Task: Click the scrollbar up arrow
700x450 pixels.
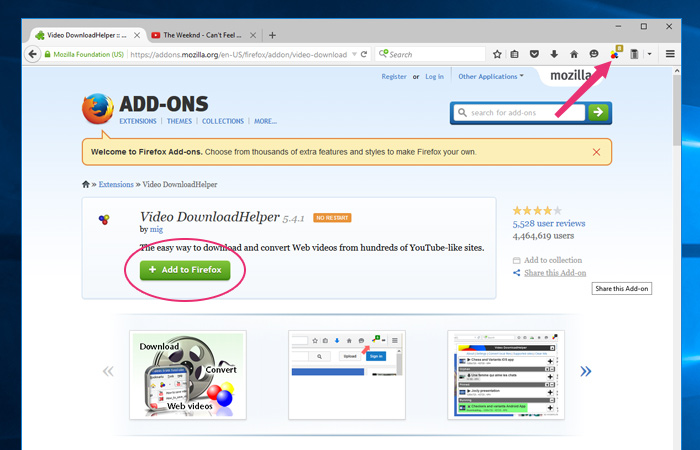Action: coord(677,71)
